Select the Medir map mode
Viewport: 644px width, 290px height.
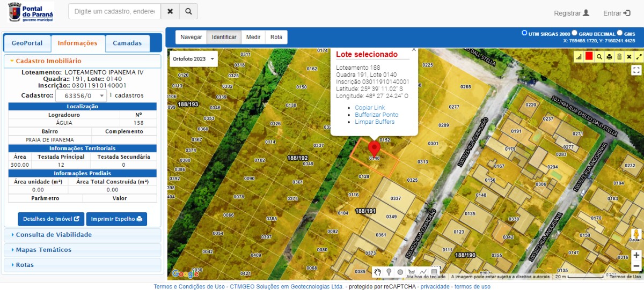253,37
